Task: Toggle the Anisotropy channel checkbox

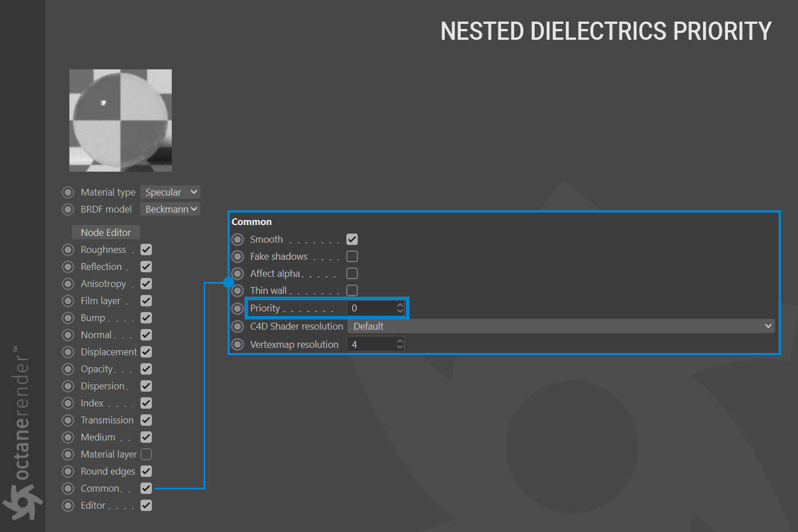Action: [146, 284]
